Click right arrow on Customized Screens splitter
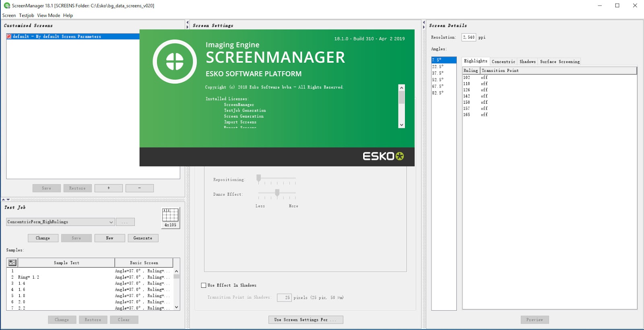This screenshot has width=644, height=330. 188,27
